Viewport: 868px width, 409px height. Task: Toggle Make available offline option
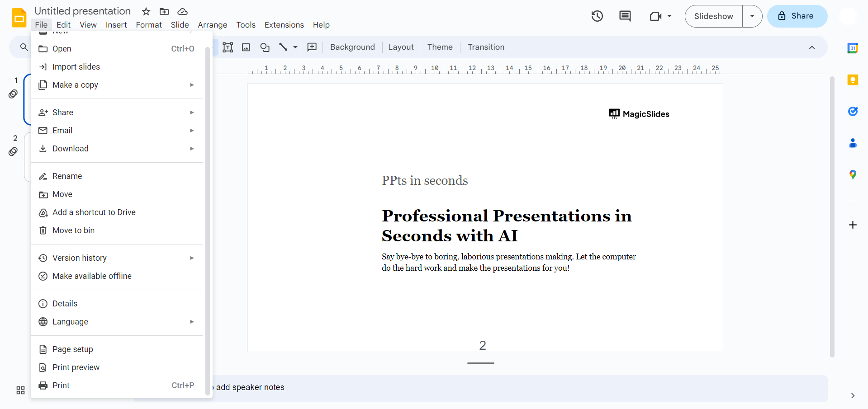coord(92,276)
